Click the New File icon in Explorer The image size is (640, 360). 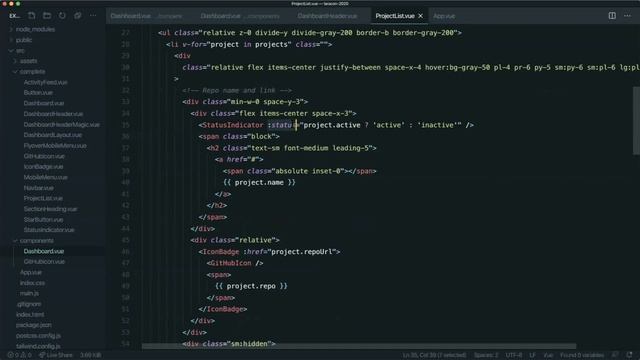[x=31, y=16]
